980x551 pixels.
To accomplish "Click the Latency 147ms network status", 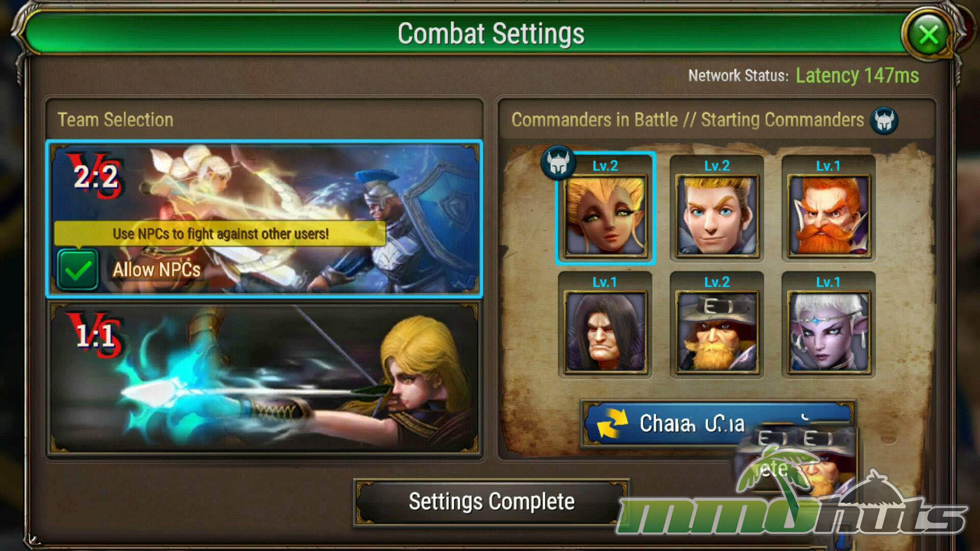I will (857, 76).
